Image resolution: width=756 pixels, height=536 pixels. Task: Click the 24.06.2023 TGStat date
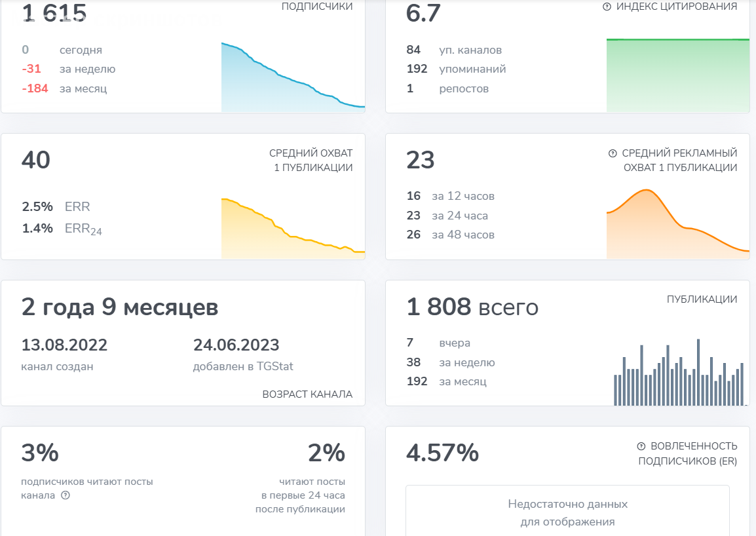[x=236, y=345]
